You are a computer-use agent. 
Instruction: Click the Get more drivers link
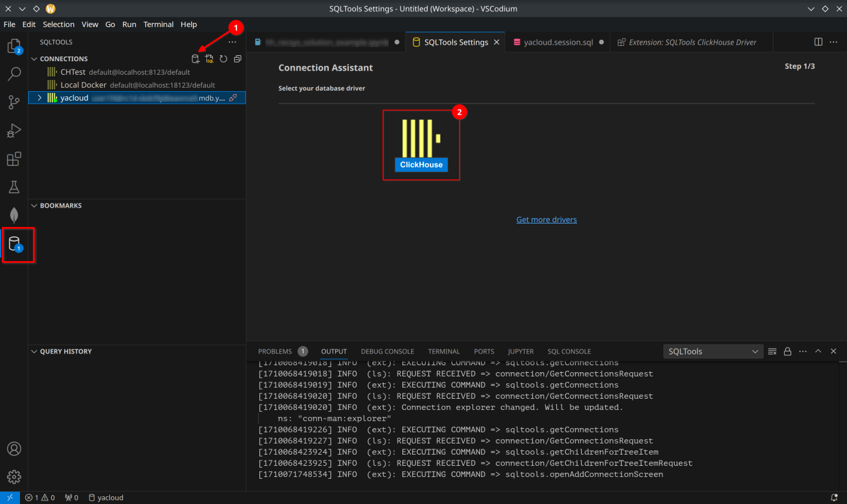point(546,219)
